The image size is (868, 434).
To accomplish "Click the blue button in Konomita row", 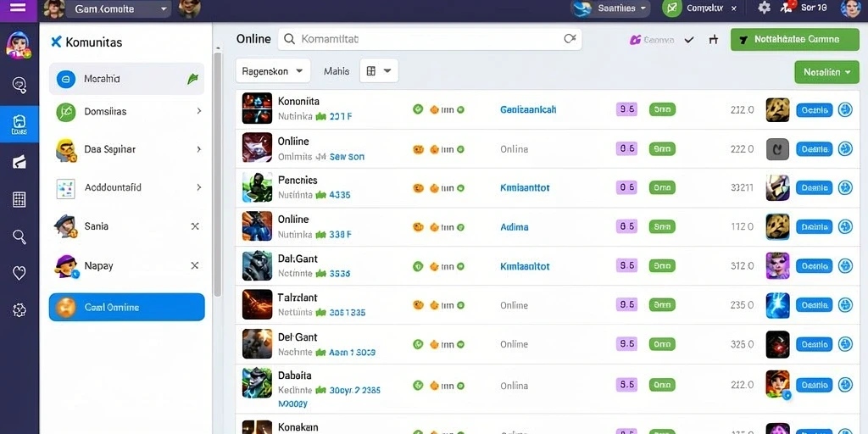I will [814, 109].
